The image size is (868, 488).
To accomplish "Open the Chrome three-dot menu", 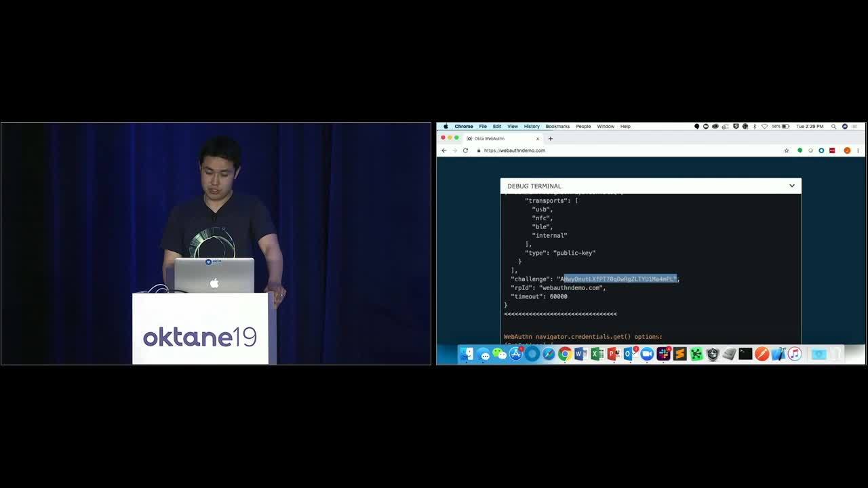I will [858, 150].
